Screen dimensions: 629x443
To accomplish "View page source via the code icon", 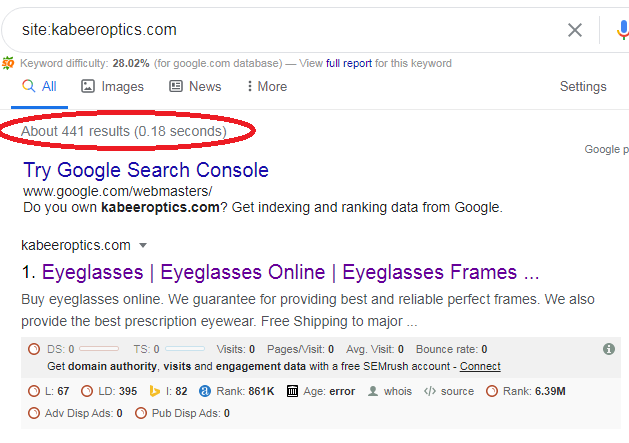I will click(430, 391).
